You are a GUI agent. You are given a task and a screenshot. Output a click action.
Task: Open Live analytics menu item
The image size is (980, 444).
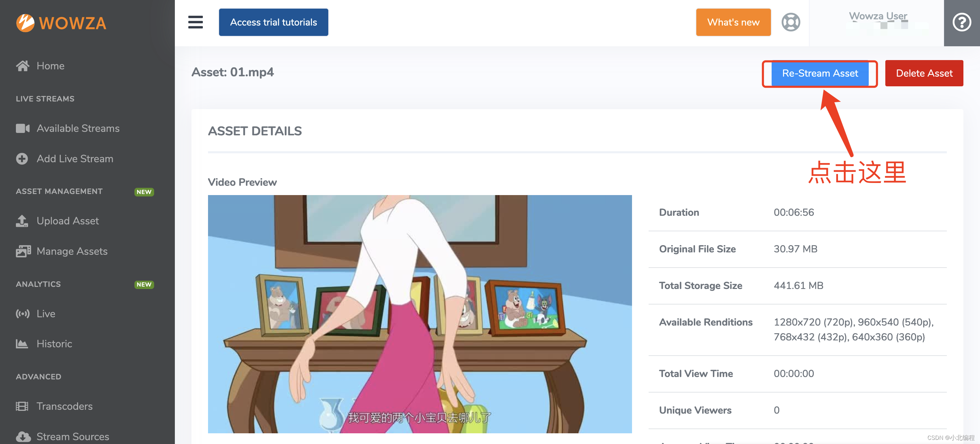coord(46,313)
